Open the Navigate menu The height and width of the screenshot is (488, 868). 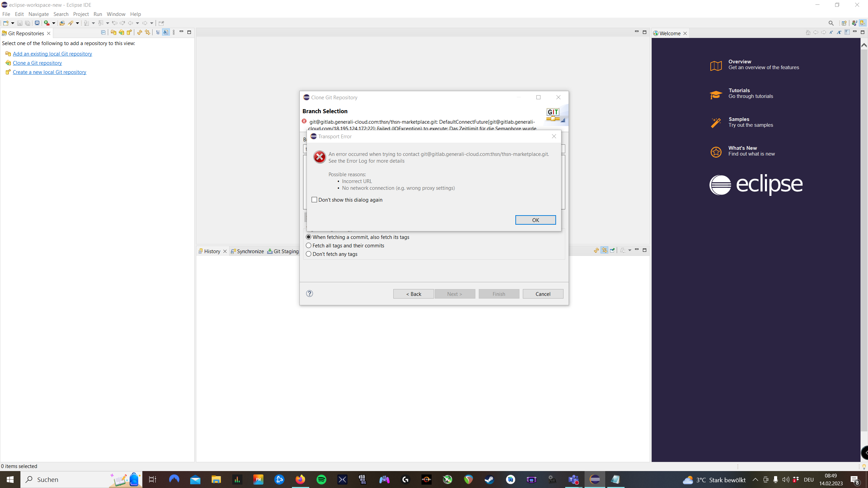pos(38,14)
